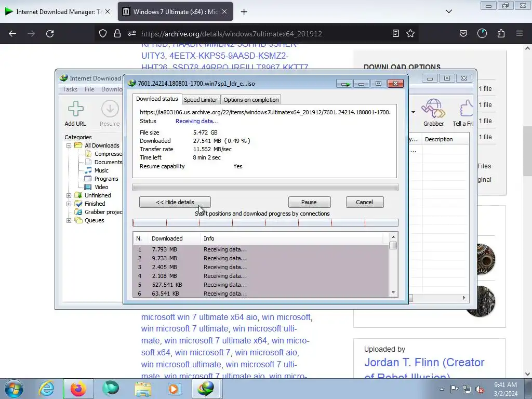Select connection row 1 with 7.793 MB
The height and width of the screenshot is (399, 532).
pos(261,249)
